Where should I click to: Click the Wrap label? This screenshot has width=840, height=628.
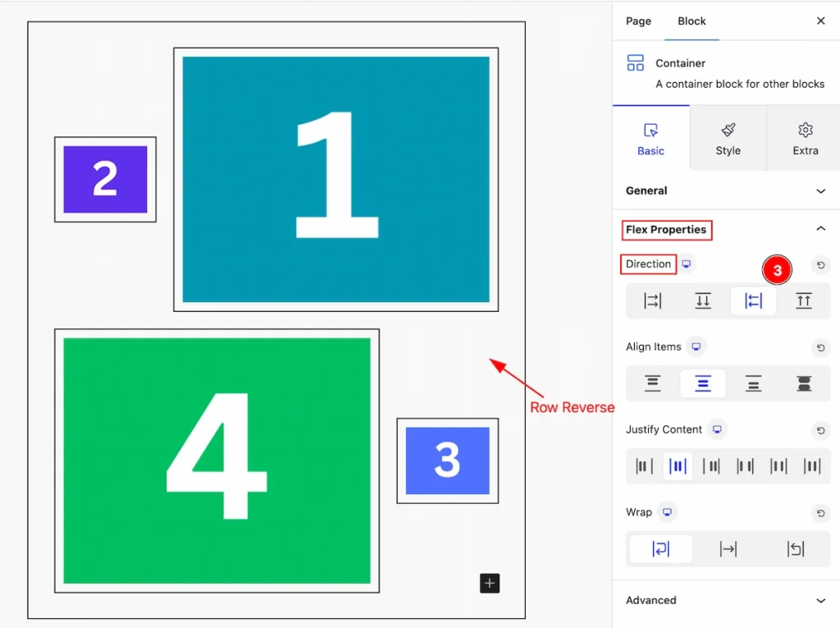[638, 512]
